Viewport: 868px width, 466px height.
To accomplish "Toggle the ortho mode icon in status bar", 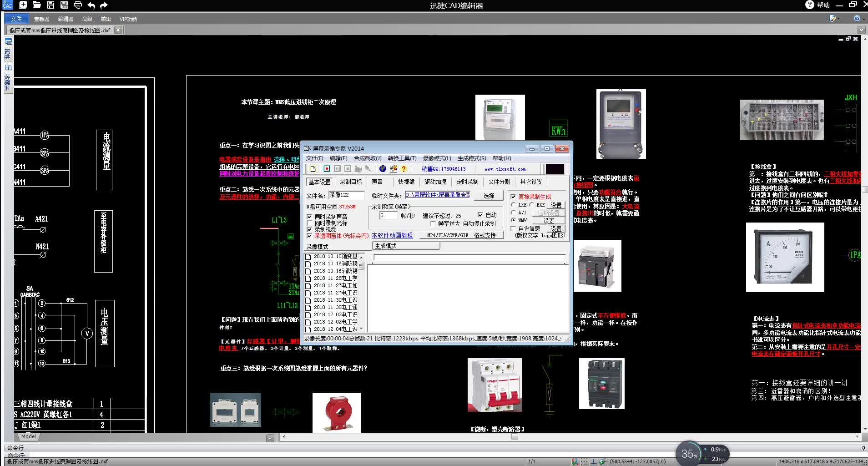I will click(593, 461).
